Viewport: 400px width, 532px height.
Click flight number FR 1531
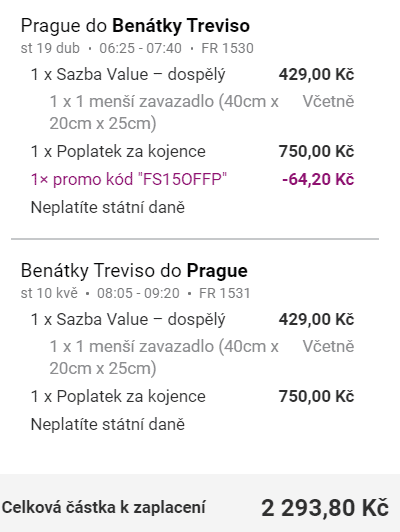coord(225,293)
